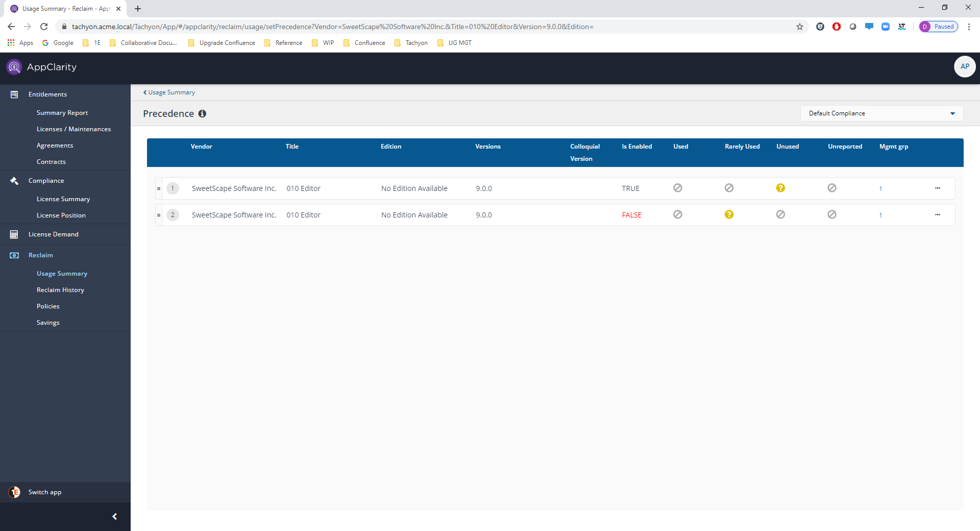Open the Policies page

point(48,306)
